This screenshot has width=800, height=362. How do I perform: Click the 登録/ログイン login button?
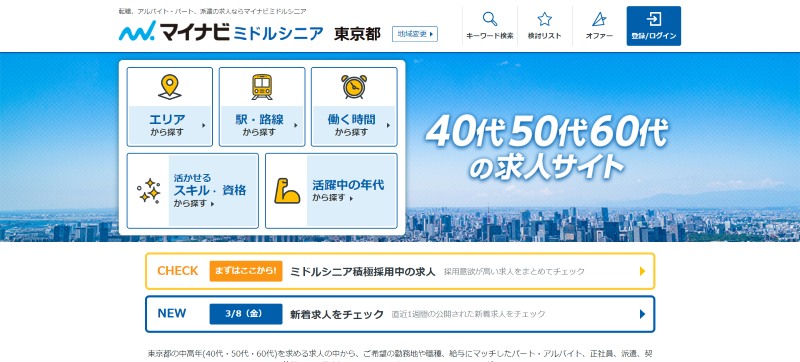pos(654,26)
